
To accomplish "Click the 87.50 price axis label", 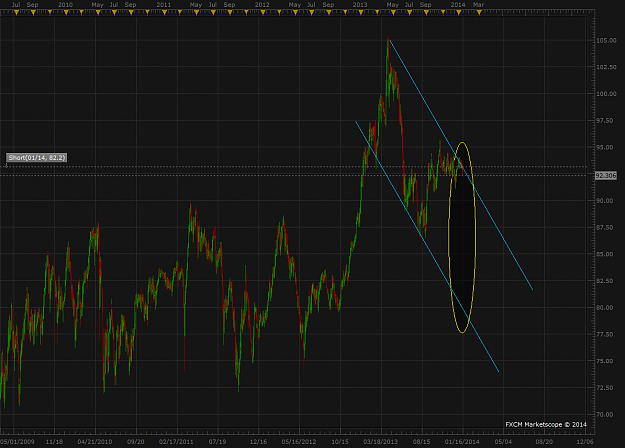I will [x=605, y=227].
